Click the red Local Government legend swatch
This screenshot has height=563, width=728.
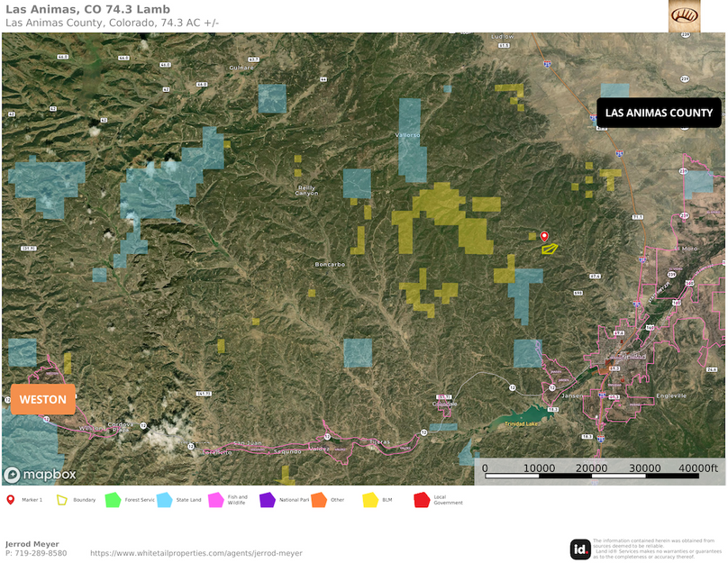point(421,499)
